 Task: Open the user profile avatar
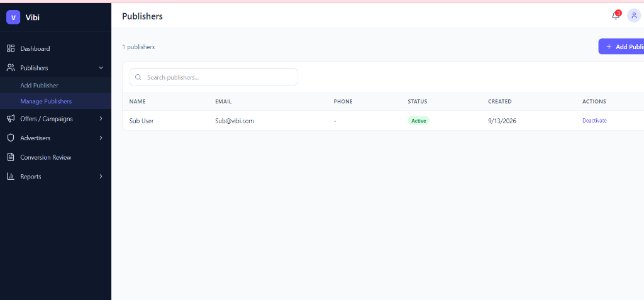[x=634, y=16]
